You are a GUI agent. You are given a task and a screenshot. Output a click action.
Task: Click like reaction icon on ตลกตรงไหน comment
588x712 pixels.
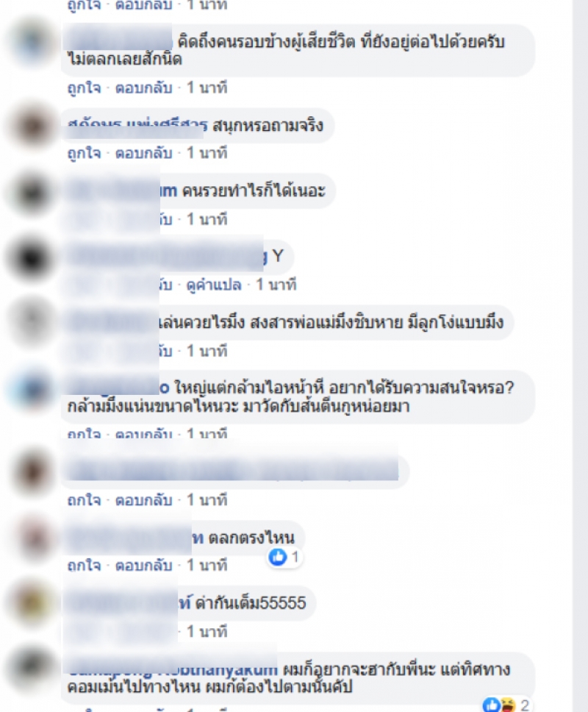click(x=278, y=557)
